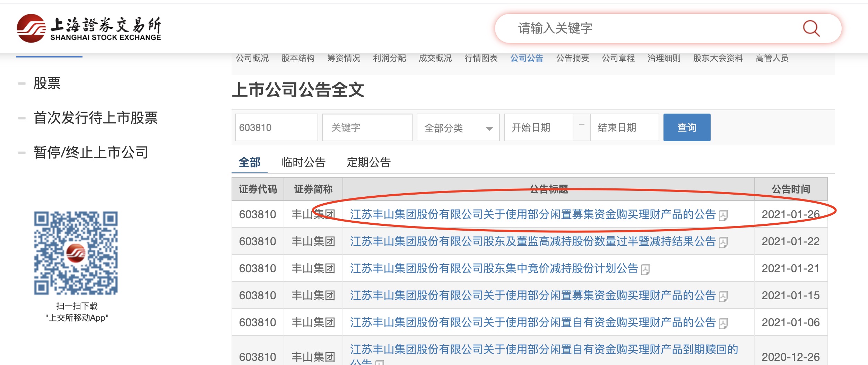Click the 证券简称 column header
Screen dimensions: 868x365
(313, 189)
